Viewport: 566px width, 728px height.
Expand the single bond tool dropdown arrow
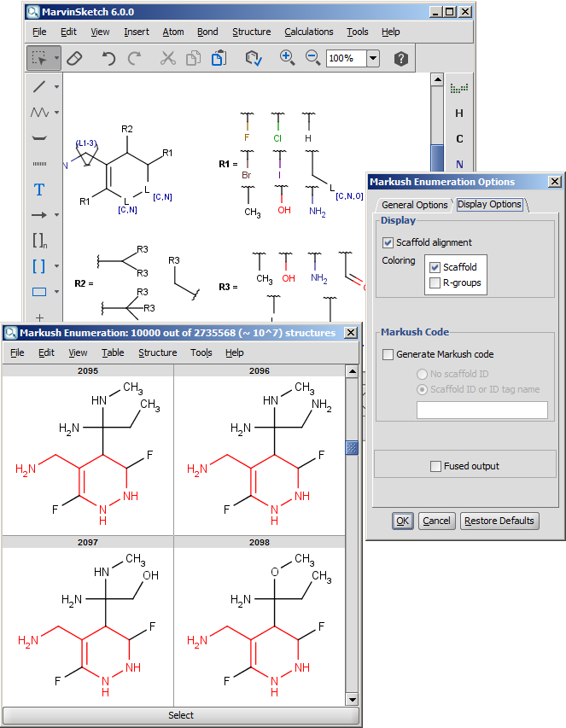[56, 87]
